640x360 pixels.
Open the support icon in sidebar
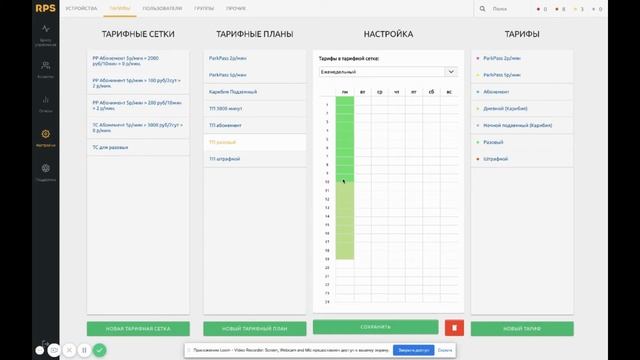click(x=46, y=168)
